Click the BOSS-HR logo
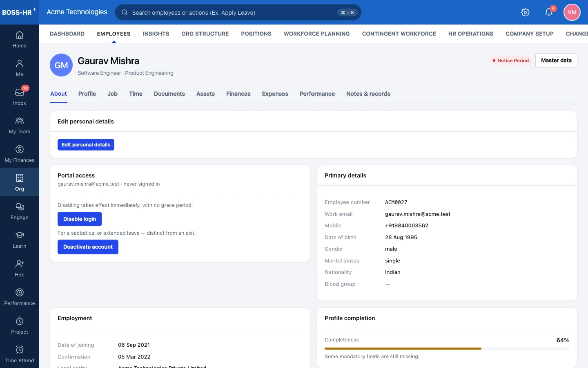The height and width of the screenshot is (368, 588). [19, 12]
